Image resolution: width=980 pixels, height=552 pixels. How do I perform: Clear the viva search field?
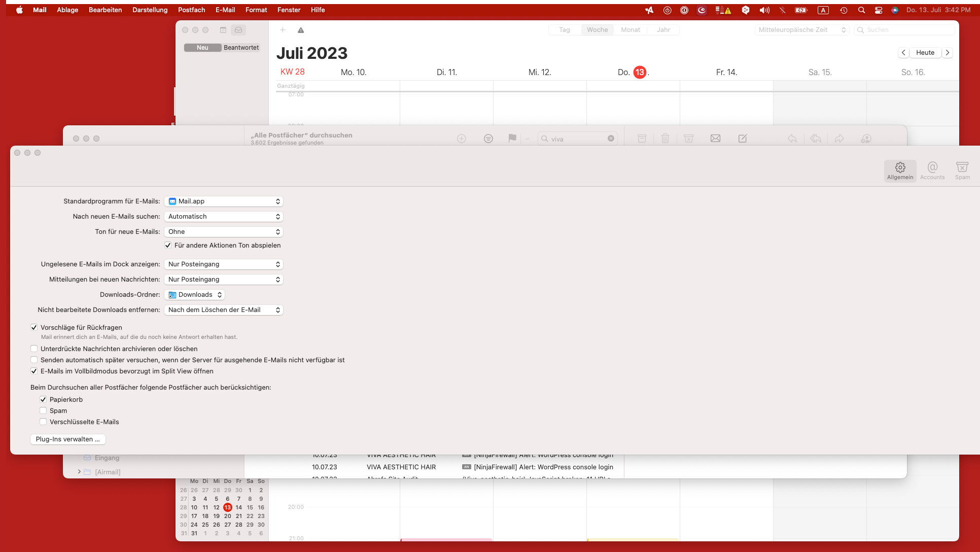(611, 139)
